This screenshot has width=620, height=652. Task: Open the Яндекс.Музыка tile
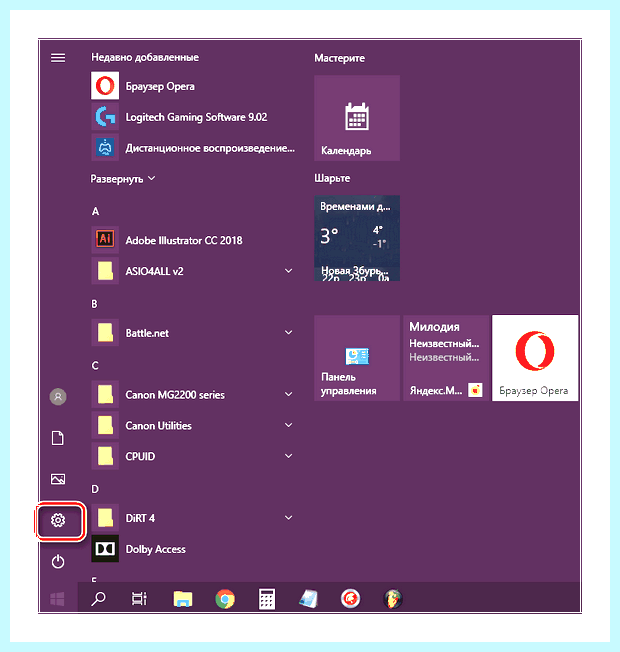[446, 358]
